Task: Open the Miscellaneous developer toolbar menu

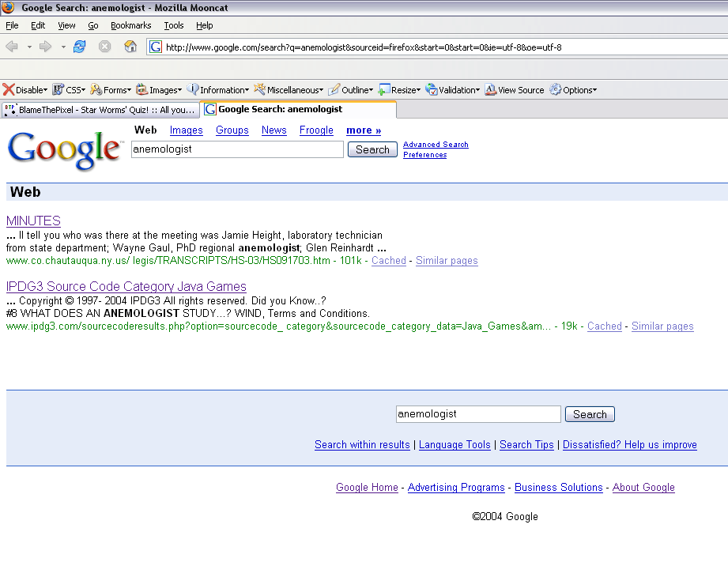Action: (289, 89)
